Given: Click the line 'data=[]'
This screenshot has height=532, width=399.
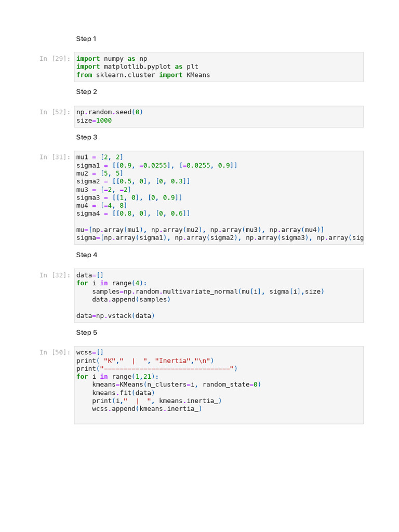Looking at the screenshot, I should pos(90,275).
